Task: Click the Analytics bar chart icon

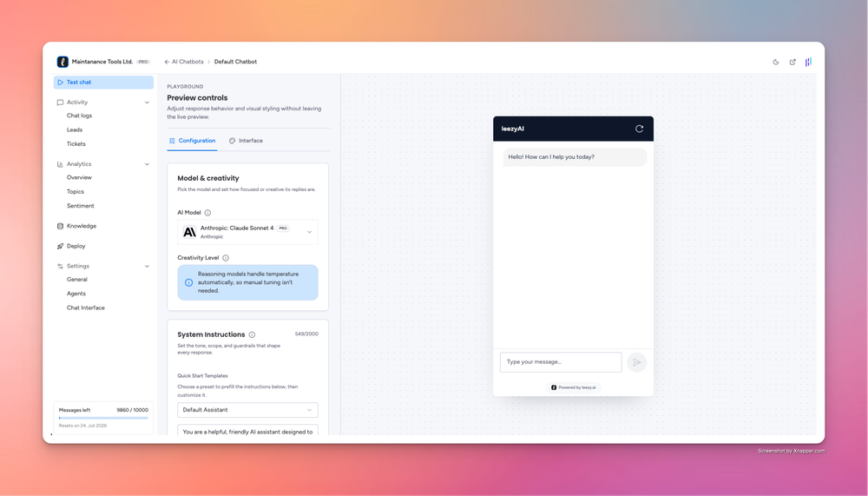Action: coord(60,164)
